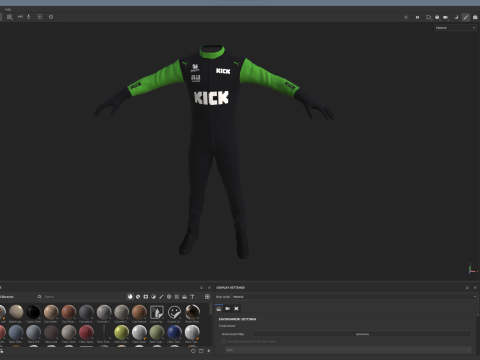Click the Display Settings panel scrollbar

click(x=478, y=315)
